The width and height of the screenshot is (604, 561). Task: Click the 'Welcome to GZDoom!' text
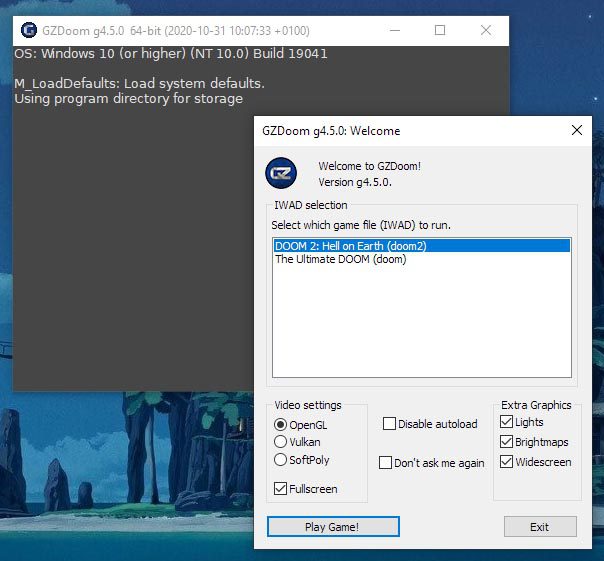(x=369, y=166)
